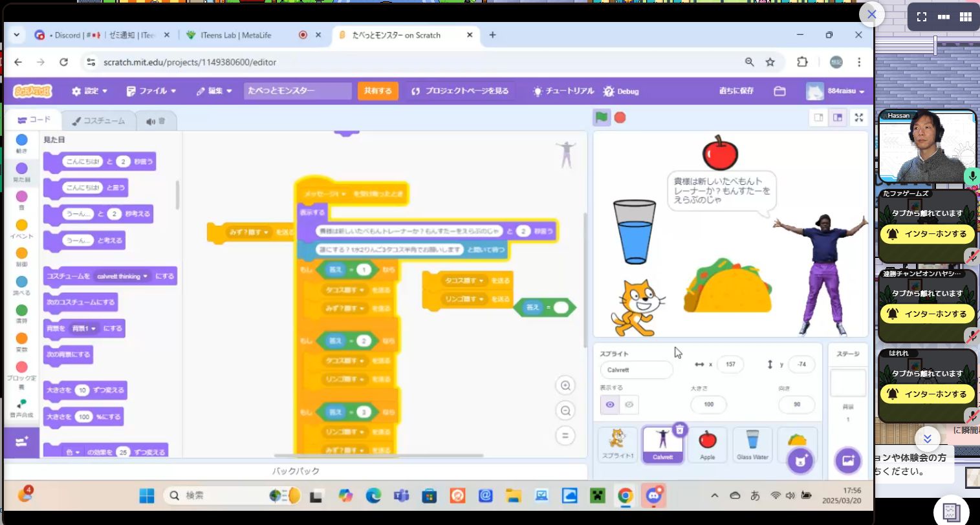Hide the sprite using crossed-eye toggle
This screenshot has height=525, width=980.
tap(629, 405)
